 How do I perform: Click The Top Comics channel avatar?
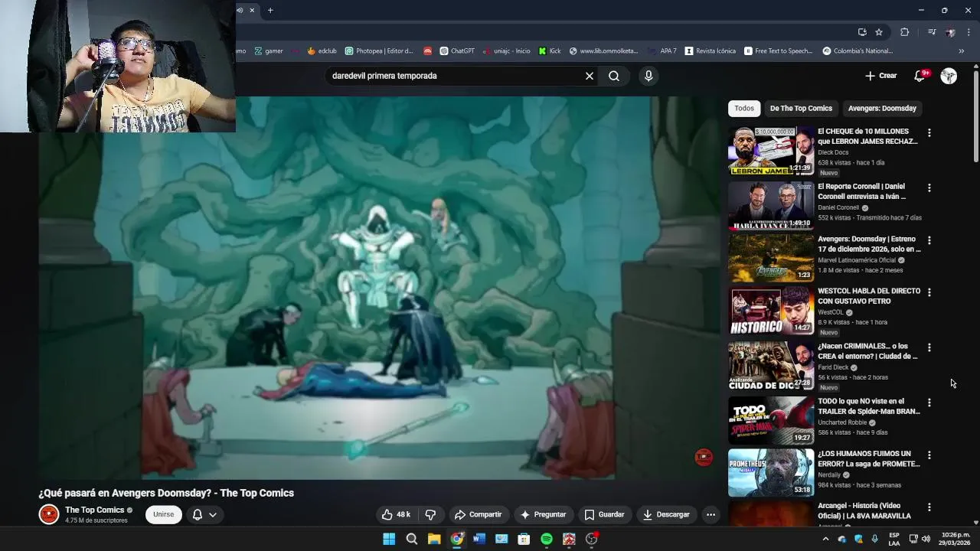[x=49, y=514]
